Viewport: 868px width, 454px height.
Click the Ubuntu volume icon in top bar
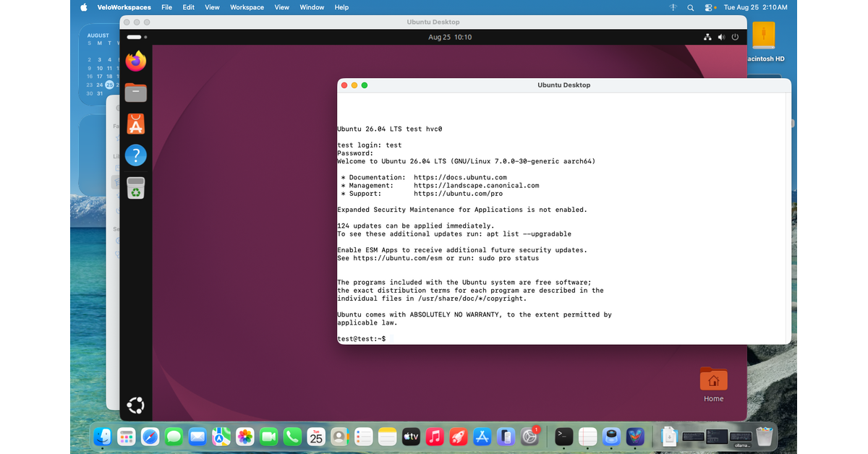pos(721,37)
